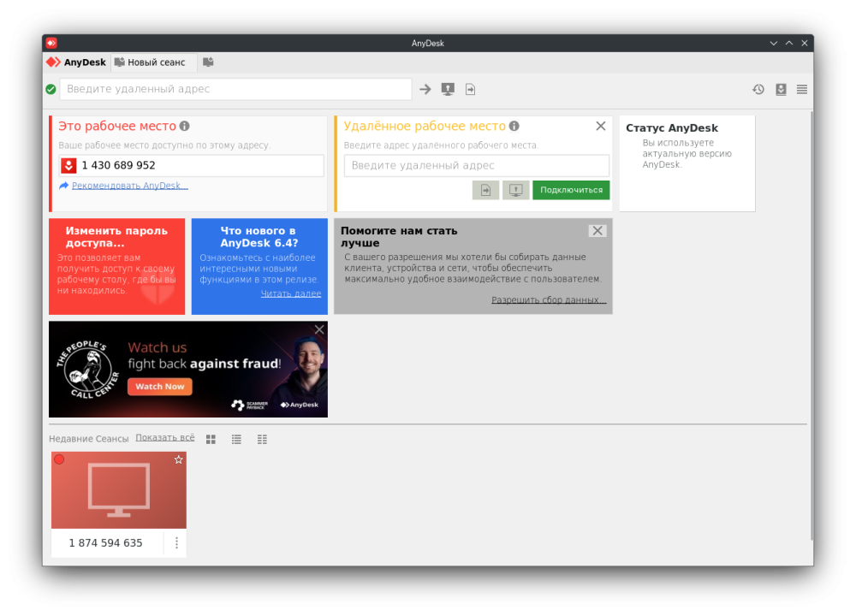Open the session thumbnail for 1 874 594 635

(119, 490)
